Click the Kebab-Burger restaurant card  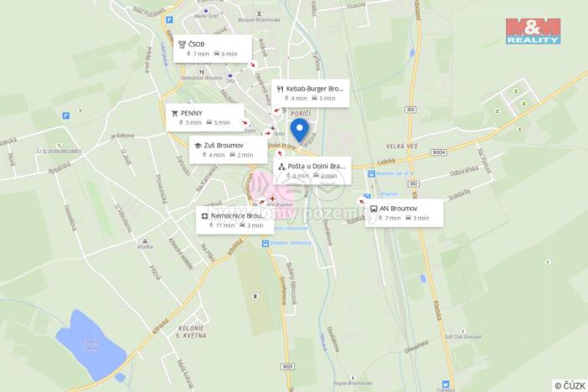311,94
